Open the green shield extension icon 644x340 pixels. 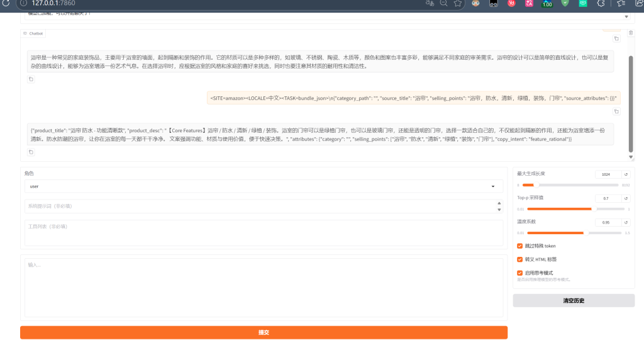point(565,3)
